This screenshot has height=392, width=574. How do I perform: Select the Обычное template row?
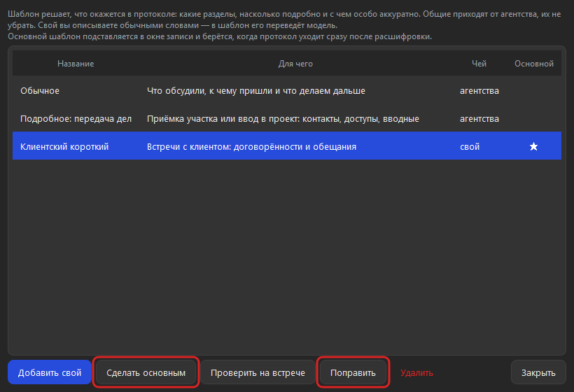287,90
